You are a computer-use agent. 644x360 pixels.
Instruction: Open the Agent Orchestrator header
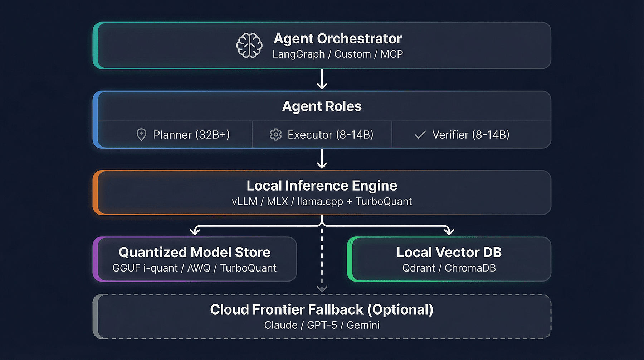[338, 39]
